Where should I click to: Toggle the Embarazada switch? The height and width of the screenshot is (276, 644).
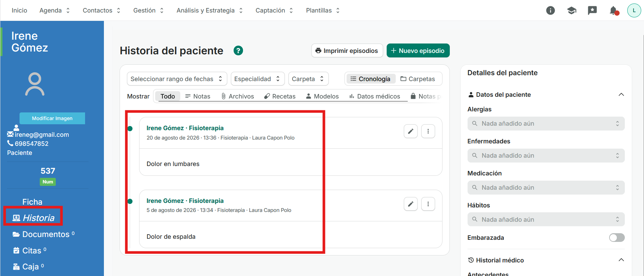(x=617, y=238)
